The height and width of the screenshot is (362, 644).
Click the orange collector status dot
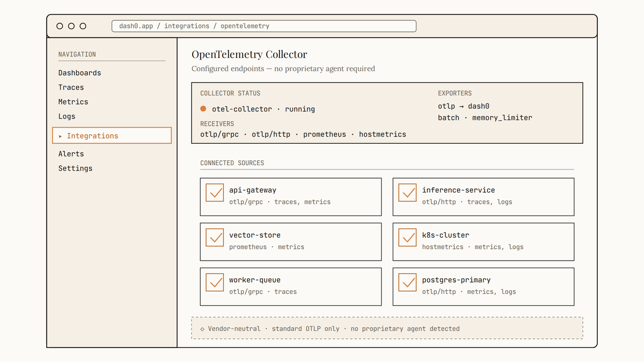click(x=203, y=109)
